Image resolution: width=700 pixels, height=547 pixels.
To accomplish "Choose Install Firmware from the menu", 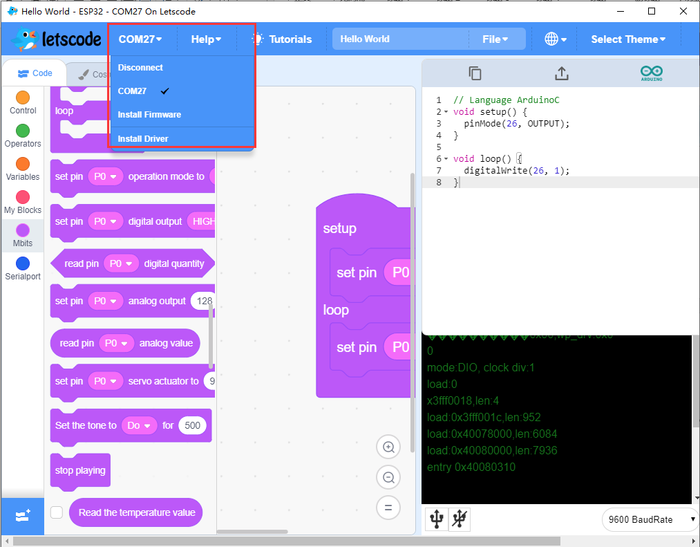I will pos(149,115).
